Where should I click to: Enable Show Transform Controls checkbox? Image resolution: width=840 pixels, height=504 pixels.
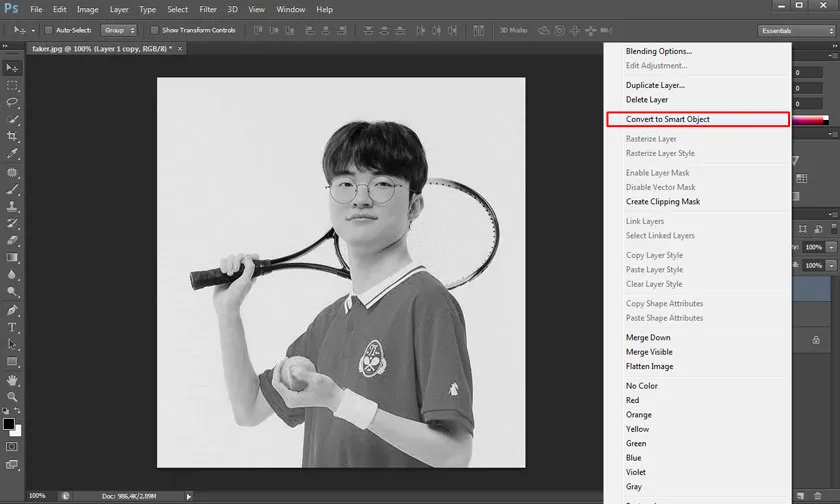[154, 30]
